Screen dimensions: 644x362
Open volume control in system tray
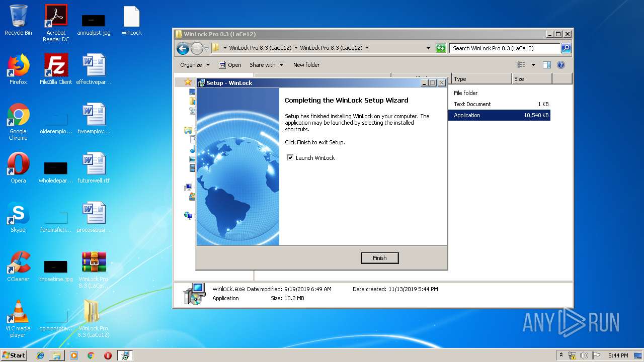coord(584,355)
